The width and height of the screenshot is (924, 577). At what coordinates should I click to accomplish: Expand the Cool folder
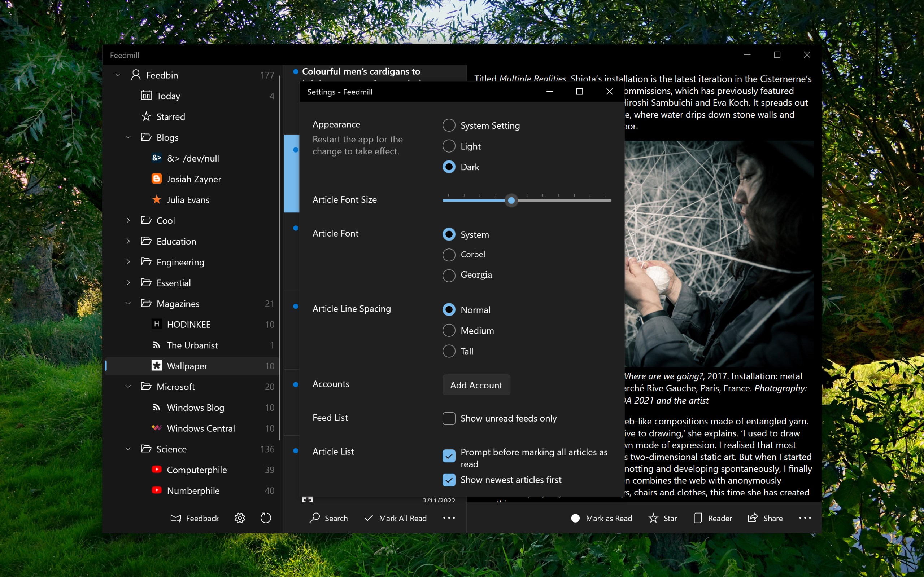[x=128, y=220]
